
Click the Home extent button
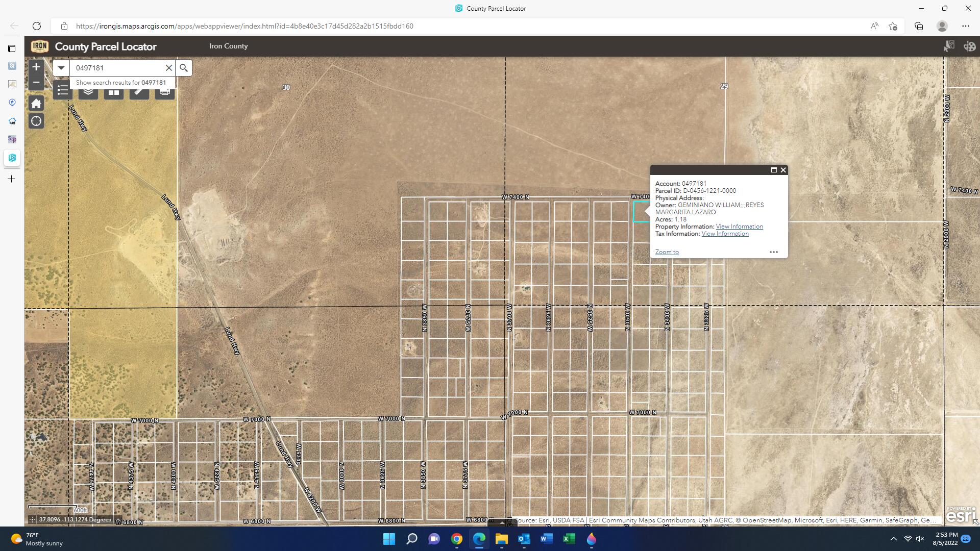point(36,103)
